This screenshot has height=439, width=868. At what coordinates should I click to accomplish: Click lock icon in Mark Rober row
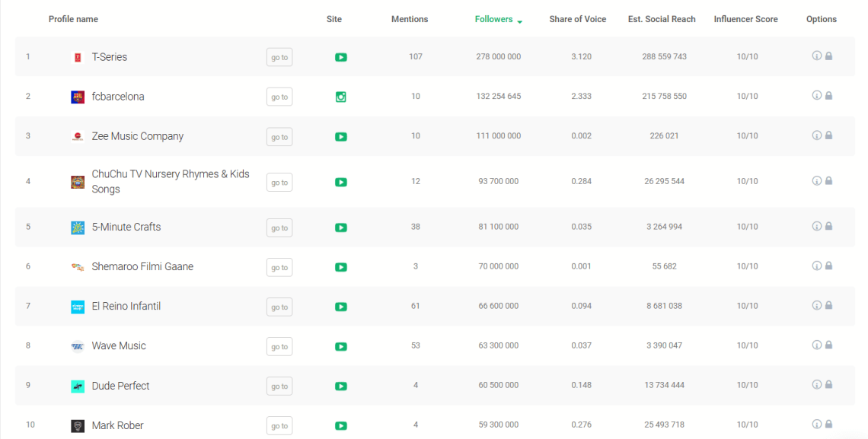(828, 424)
